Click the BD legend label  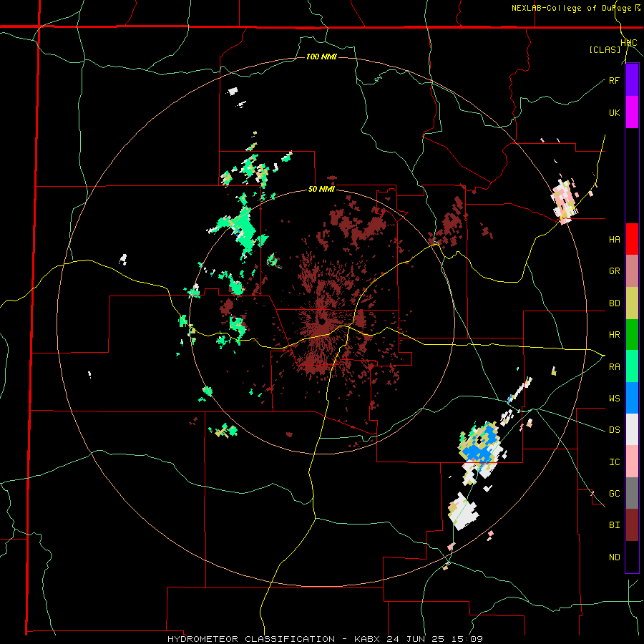tap(614, 303)
